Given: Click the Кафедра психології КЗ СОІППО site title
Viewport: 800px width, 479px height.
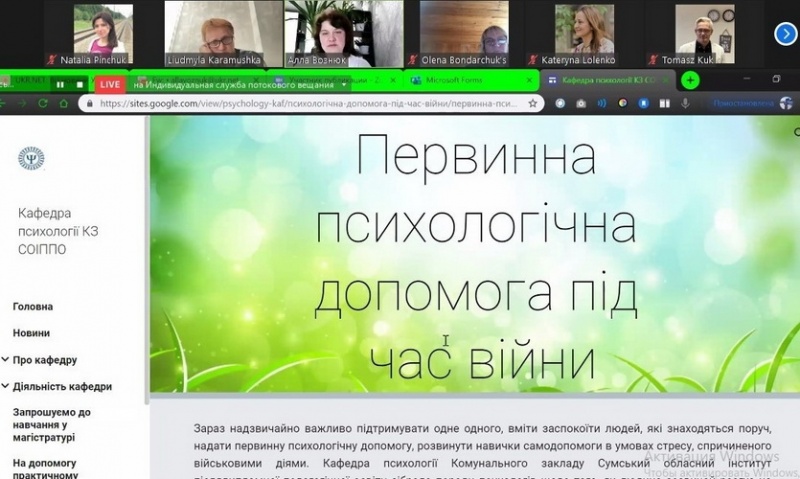Looking at the screenshot, I should pos(58,233).
